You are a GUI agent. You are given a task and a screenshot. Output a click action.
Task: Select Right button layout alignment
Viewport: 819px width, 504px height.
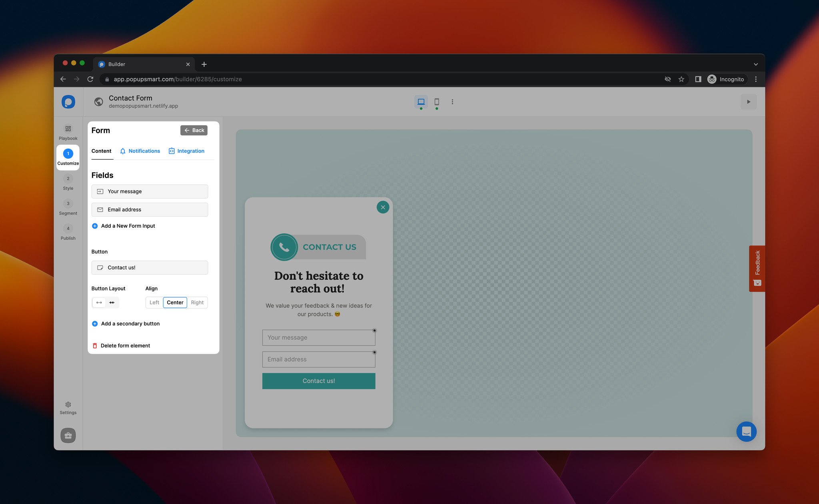(197, 302)
